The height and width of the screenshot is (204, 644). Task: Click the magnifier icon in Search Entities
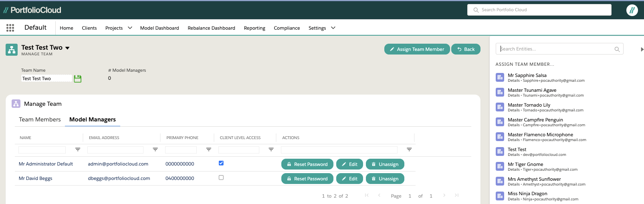pos(617,49)
